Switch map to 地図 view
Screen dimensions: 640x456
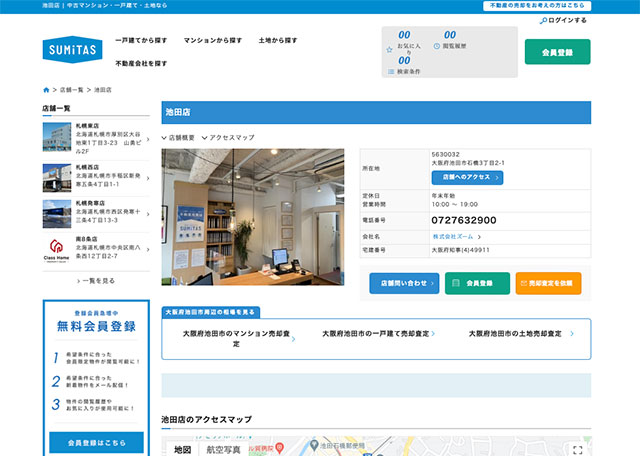click(182, 449)
